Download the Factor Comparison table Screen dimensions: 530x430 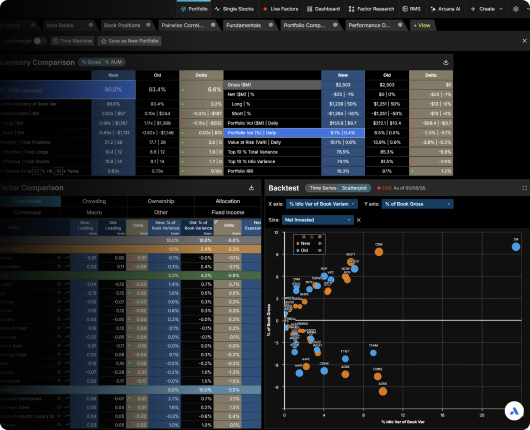(x=251, y=188)
